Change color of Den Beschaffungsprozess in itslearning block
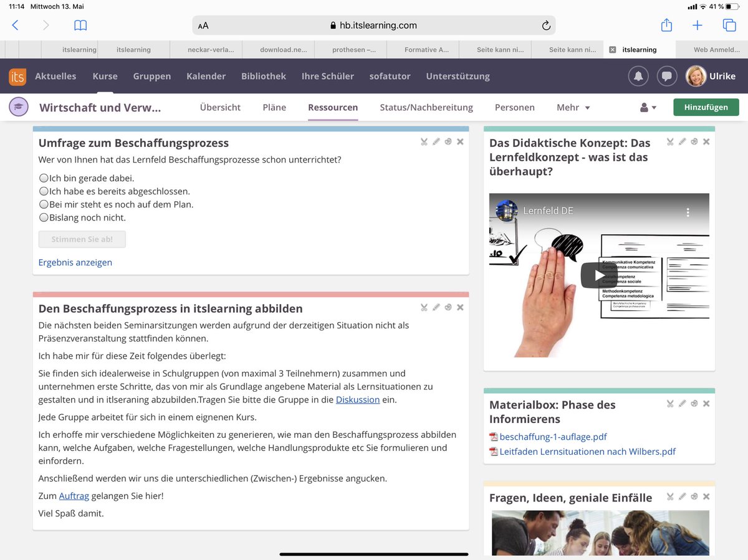Image resolution: width=748 pixels, height=560 pixels. click(x=448, y=307)
